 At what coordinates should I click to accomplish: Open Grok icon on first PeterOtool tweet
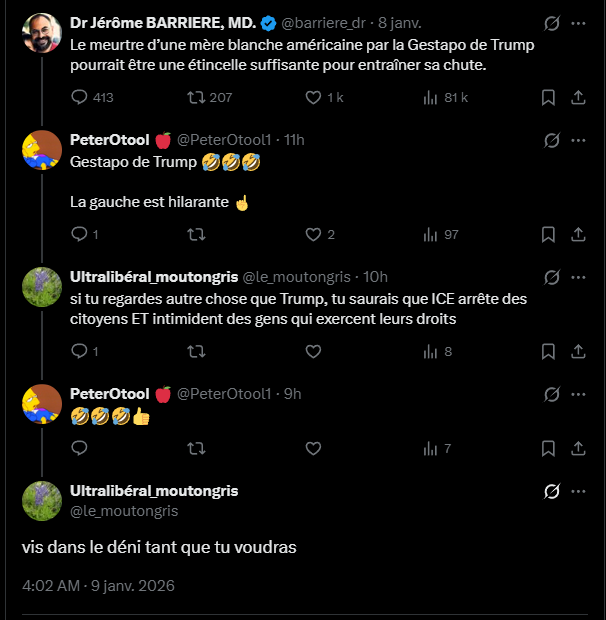[551, 140]
